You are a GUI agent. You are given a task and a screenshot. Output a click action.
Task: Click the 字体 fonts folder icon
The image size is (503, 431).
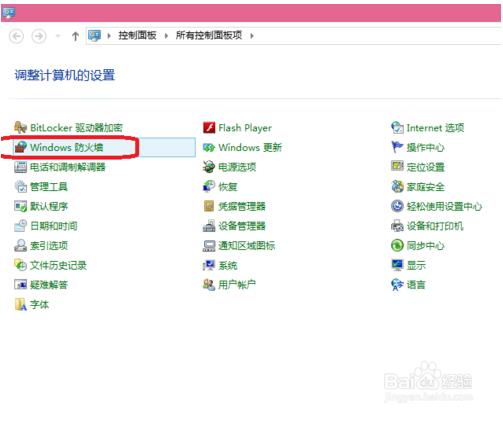tap(20, 304)
